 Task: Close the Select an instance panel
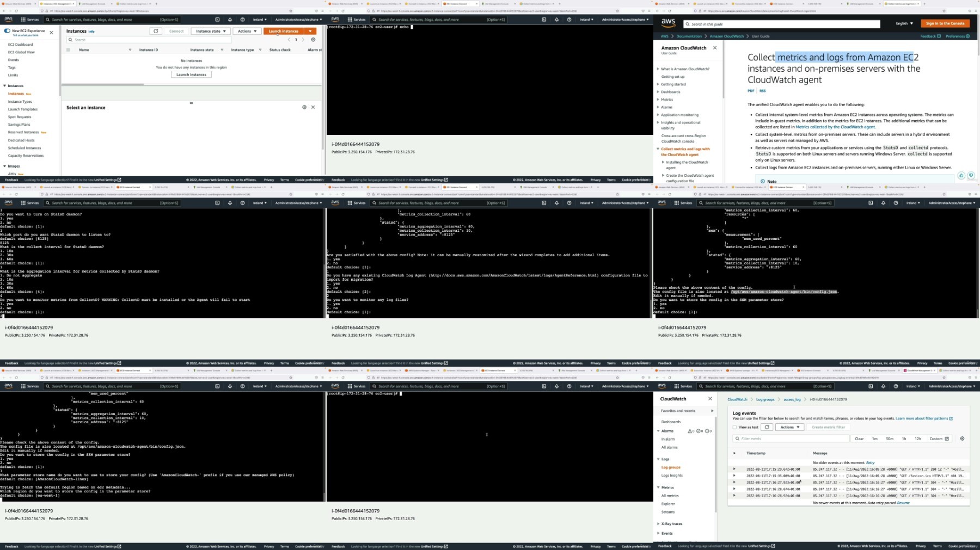pos(313,107)
